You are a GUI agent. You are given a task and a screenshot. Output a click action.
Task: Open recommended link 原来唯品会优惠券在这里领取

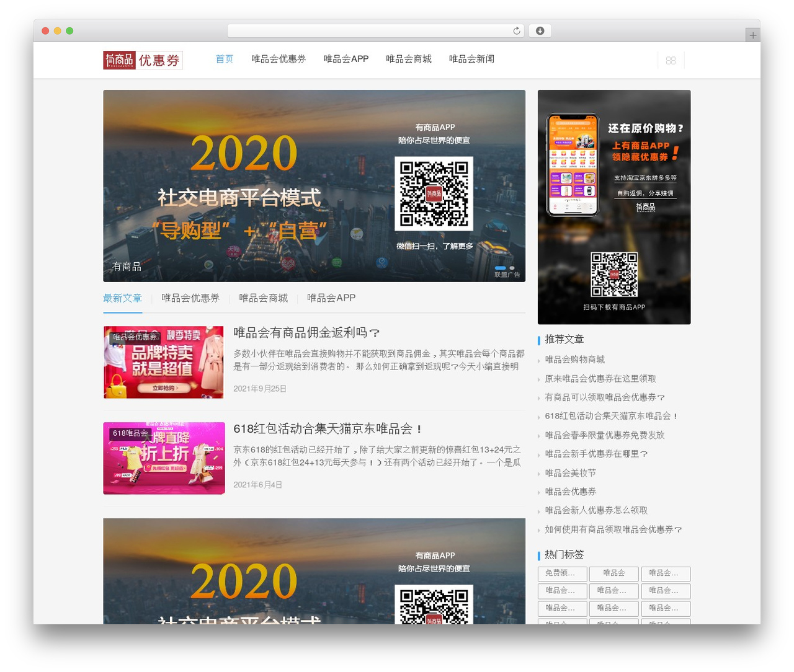[600, 379]
